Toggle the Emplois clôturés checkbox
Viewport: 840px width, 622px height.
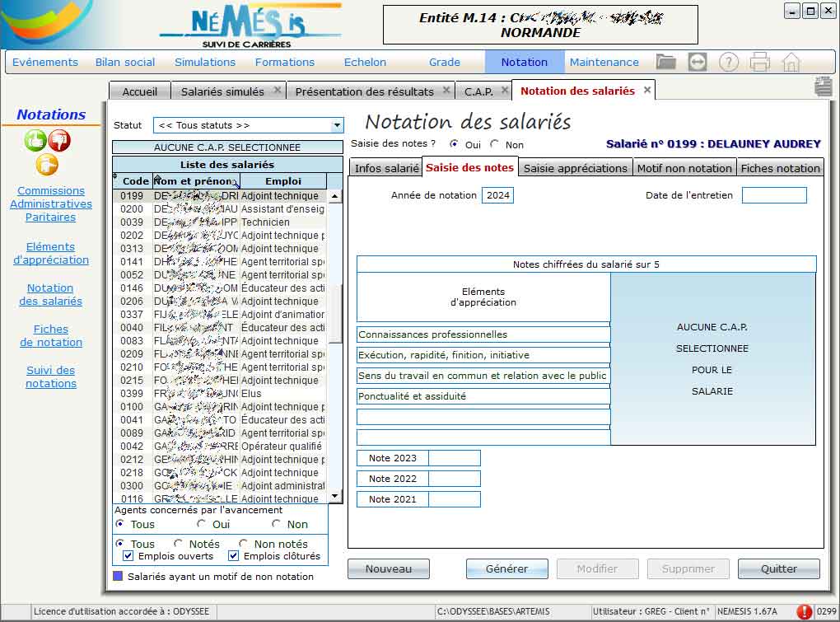234,556
